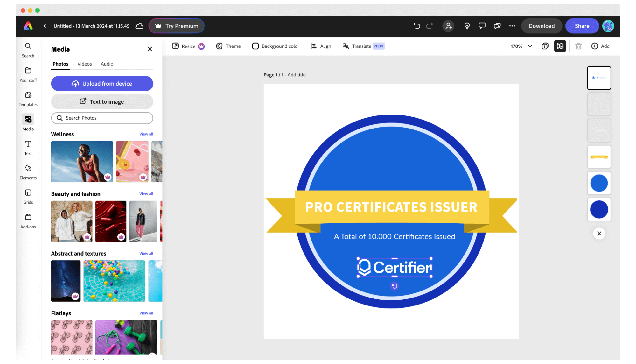Open the Search panel in sidebar
This screenshot has width=636, height=364.
[28, 50]
